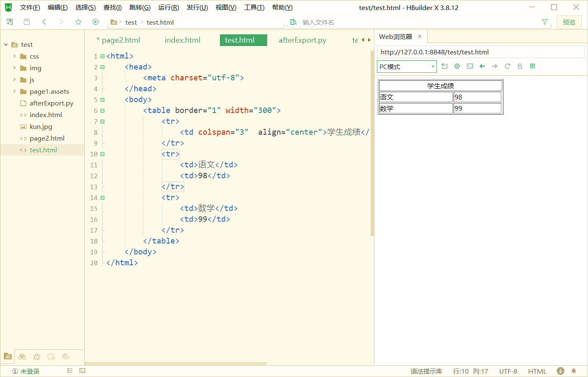This screenshot has width=588, height=377.
Task: Click the browser QR grid icon
Action: [x=533, y=66]
